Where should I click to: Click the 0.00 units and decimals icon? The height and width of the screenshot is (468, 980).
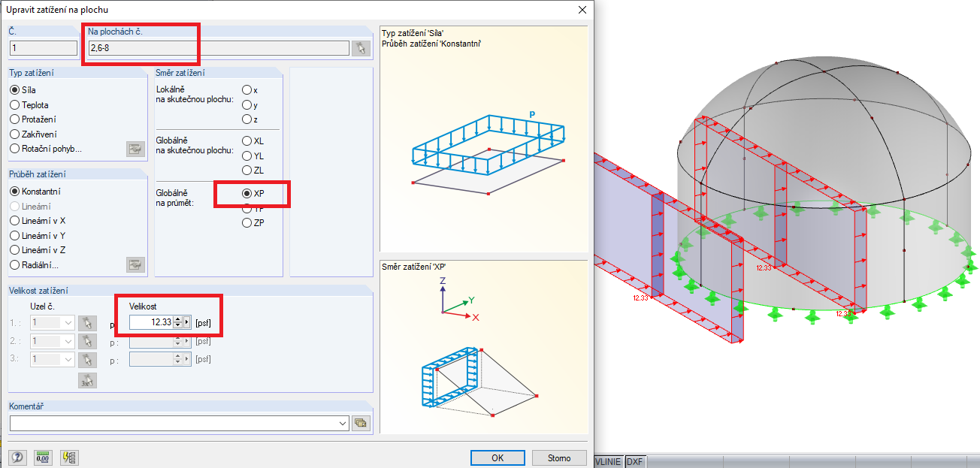click(x=42, y=457)
